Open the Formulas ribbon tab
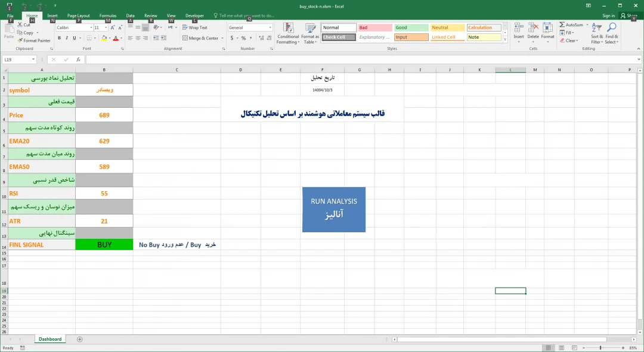The height and width of the screenshot is (352, 644). (108, 15)
